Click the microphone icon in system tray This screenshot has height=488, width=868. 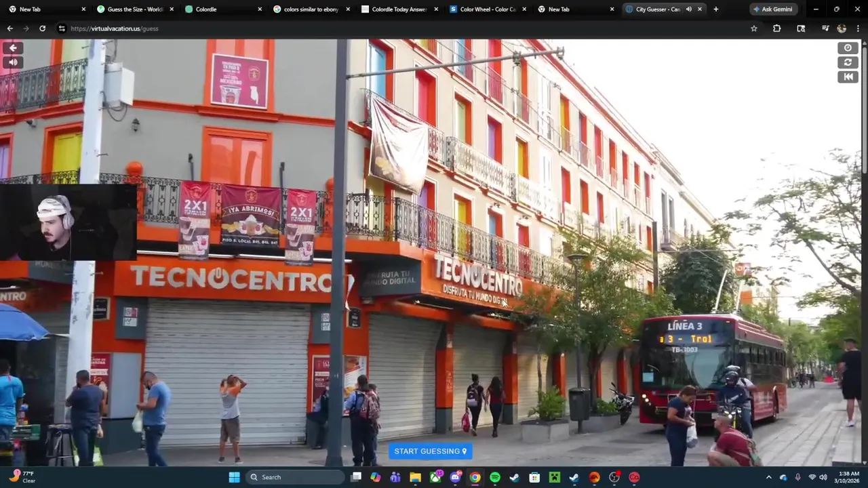coord(797,477)
